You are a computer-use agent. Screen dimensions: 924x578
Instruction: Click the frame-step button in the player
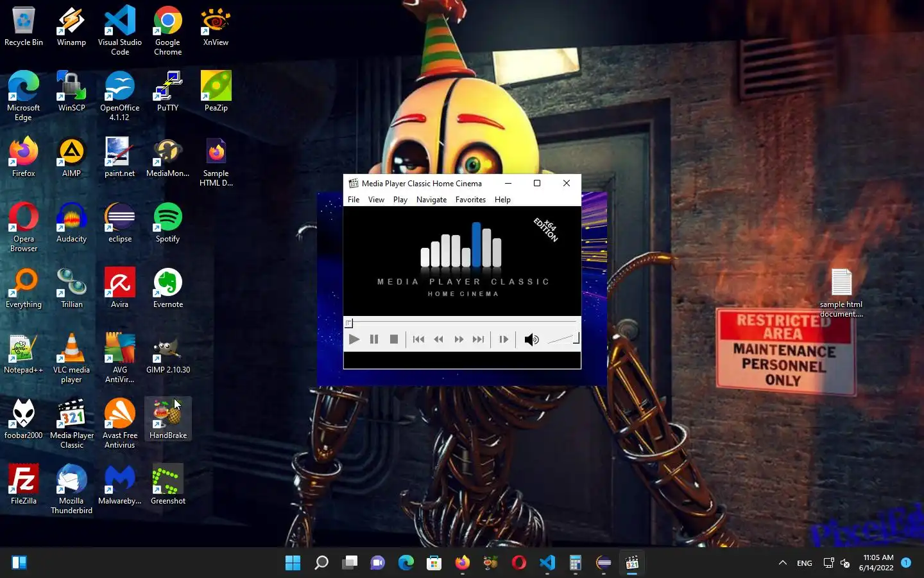pos(504,339)
